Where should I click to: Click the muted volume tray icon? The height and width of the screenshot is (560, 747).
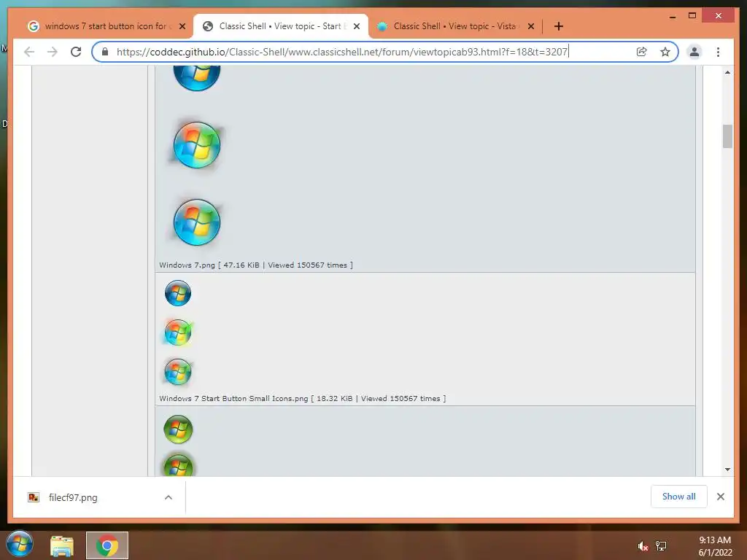pyautogui.click(x=643, y=546)
